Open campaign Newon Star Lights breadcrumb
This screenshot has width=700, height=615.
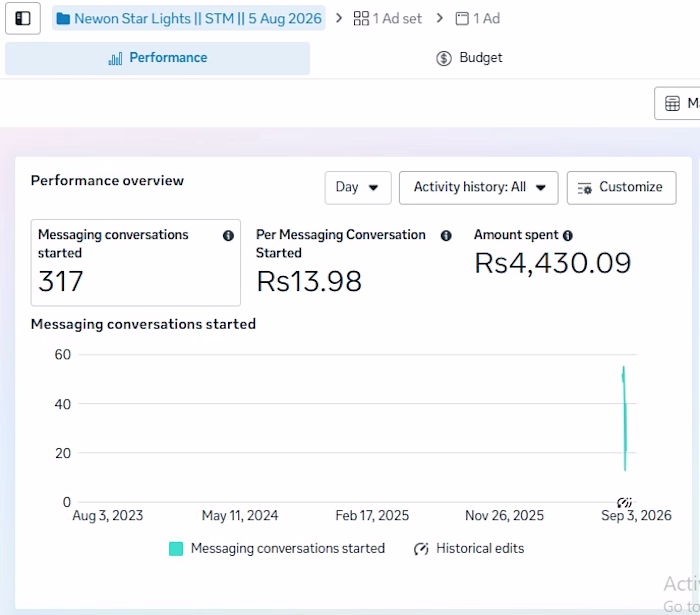pyautogui.click(x=188, y=18)
